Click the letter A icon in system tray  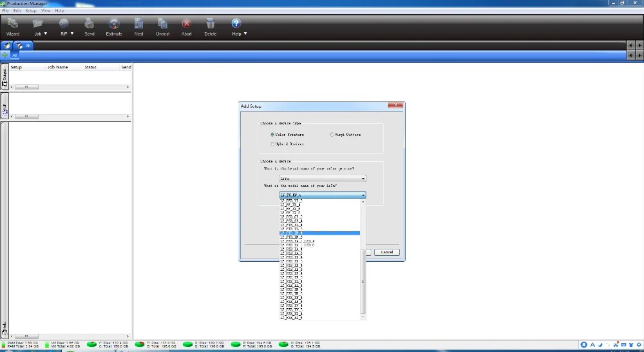click(x=592, y=345)
